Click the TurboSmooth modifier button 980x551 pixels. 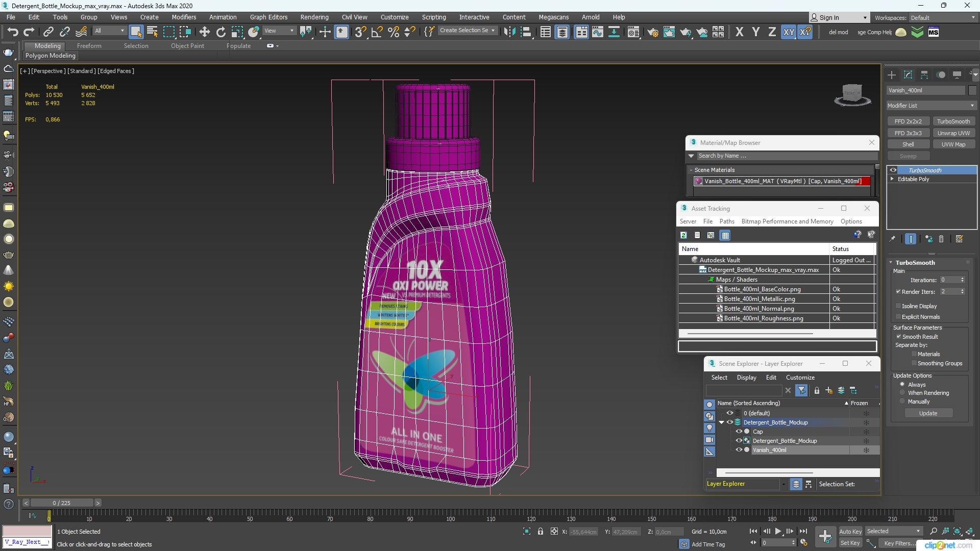[953, 121]
